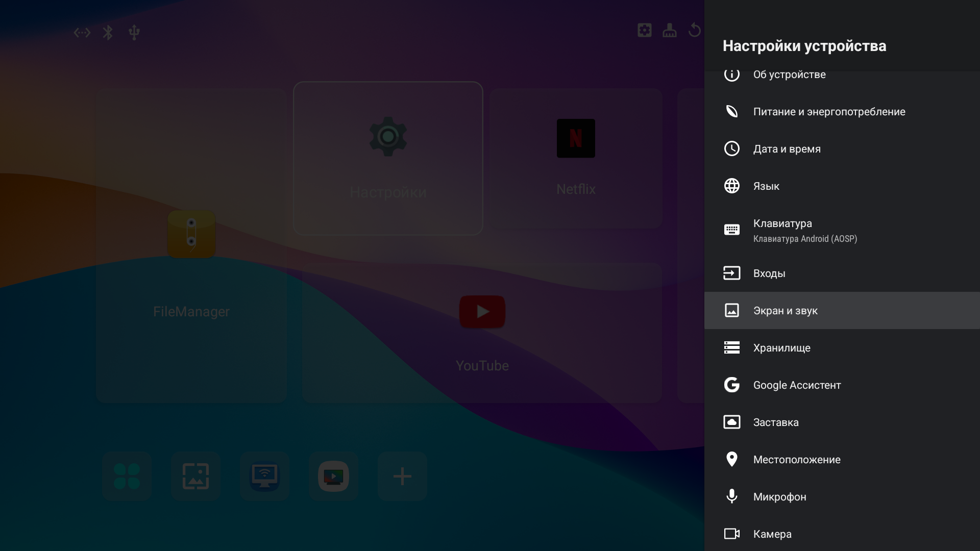Open Об устройстве info entry
Screen dimensions: 980x551
point(789,75)
